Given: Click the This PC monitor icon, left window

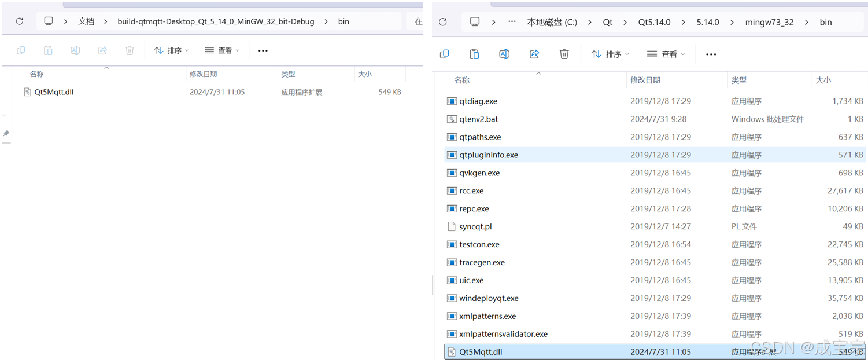Looking at the screenshot, I should coord(49,21).
